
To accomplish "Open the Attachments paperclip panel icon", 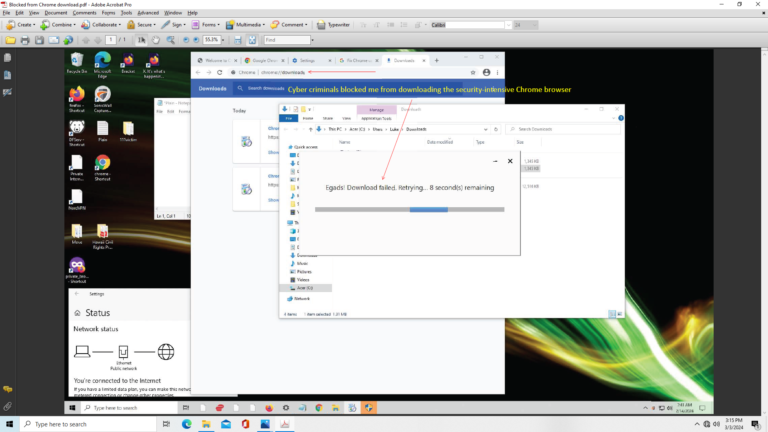I will (x=7, y=406).
